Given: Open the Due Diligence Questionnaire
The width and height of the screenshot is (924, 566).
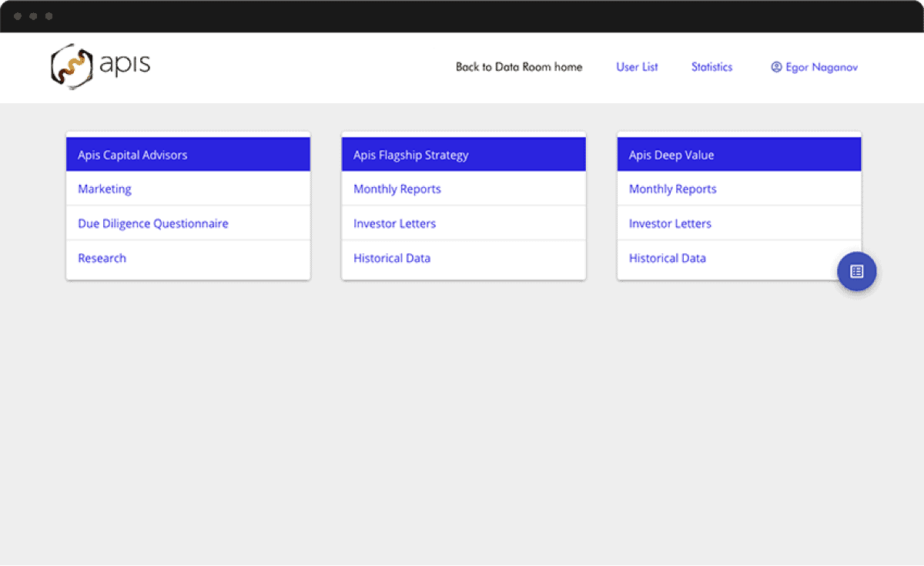Looking at the screenshot, I should pyautogui.click(x=152, y=223).
